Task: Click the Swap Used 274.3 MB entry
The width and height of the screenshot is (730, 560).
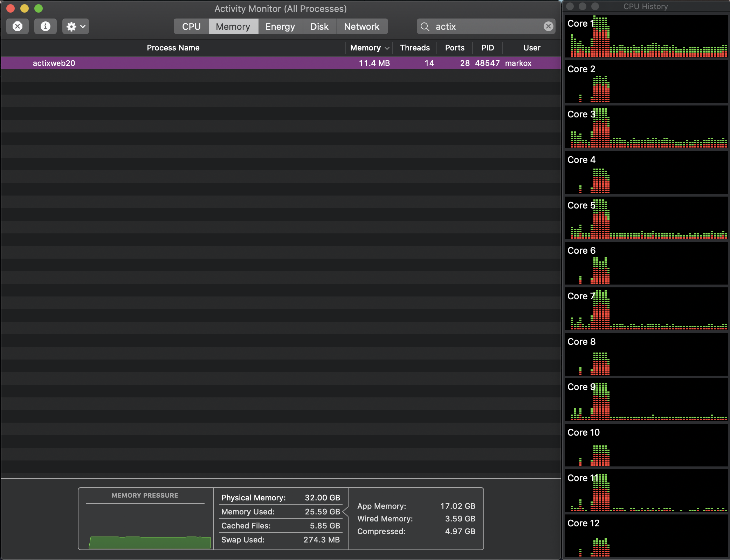Action: (281, 540)
